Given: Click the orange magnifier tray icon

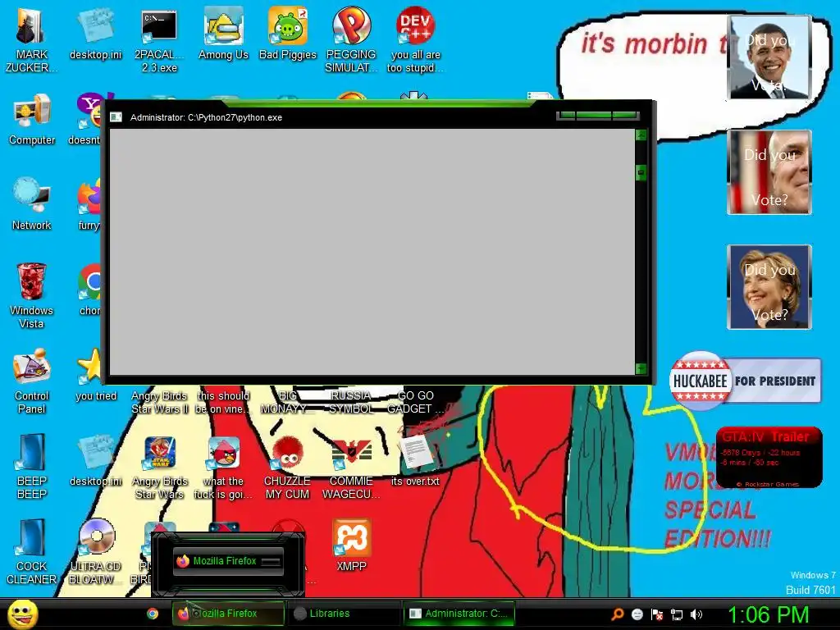Looking at the screenshot, I should [618, 614].
